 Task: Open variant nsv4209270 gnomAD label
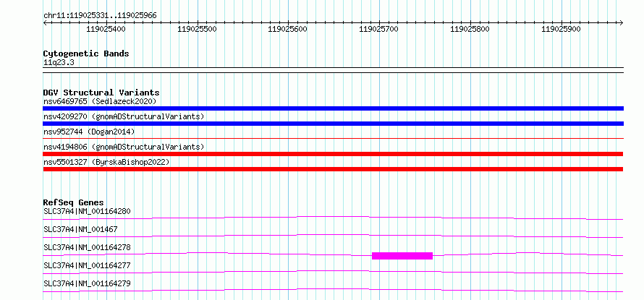point(124,116)
